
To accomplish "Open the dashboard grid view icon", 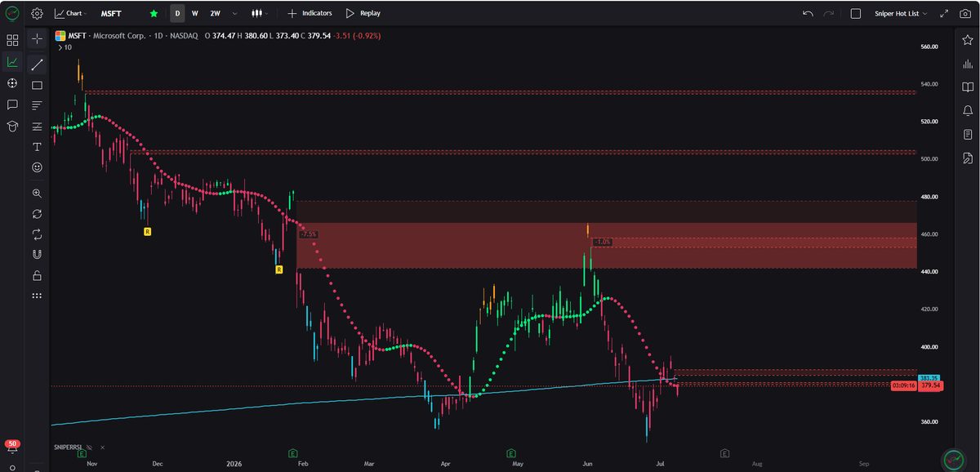I will [x=12, y=40].
